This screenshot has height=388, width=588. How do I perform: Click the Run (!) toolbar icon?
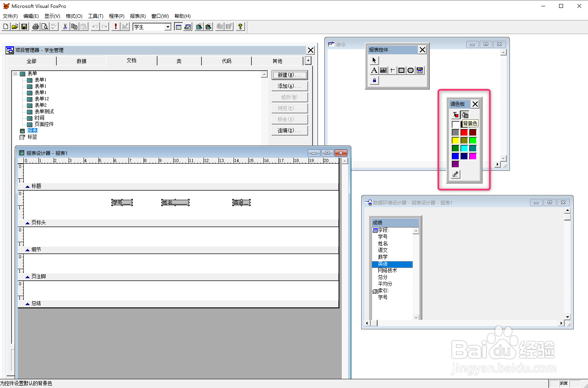tap(115, 27)
